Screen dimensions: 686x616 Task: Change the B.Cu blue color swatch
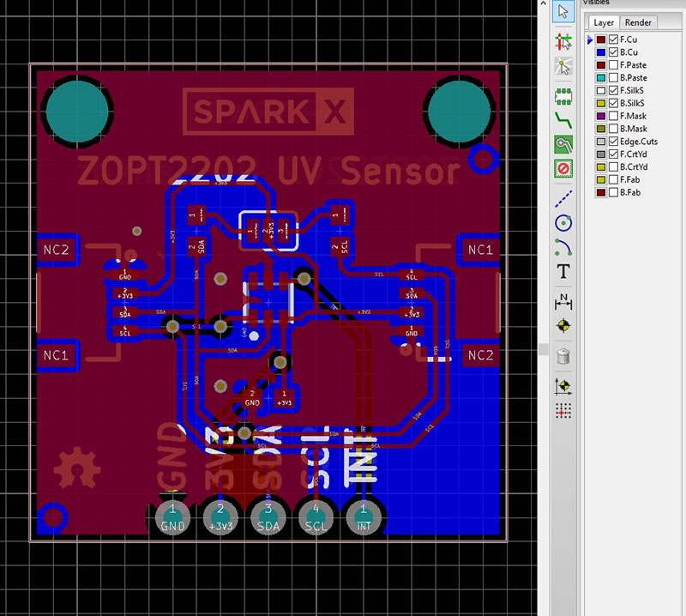(x=601, y=52)
